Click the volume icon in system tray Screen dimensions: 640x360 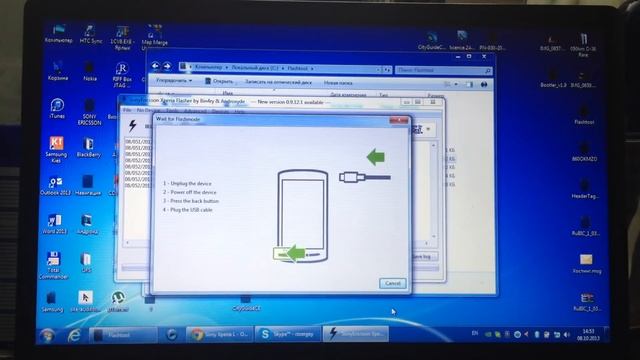pyautogui.click(x=567, y=335)
